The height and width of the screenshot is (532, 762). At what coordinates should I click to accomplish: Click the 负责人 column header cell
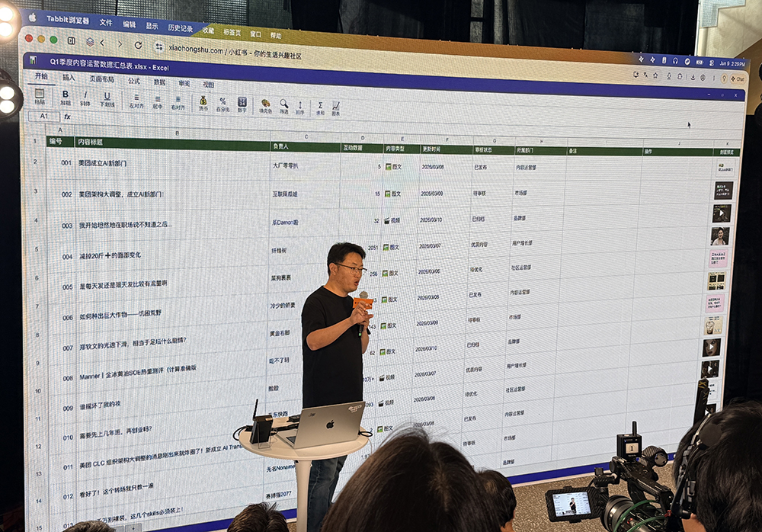(305, 146)
